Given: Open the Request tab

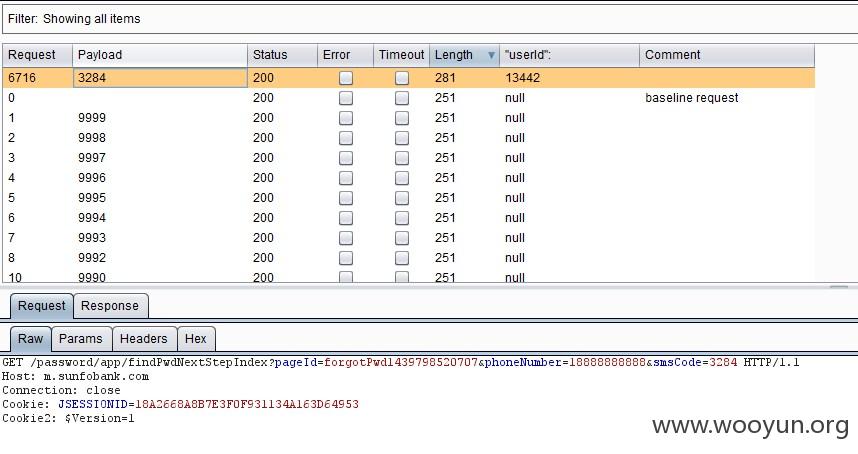Looking at the screenshot, I should coord(42,306).
